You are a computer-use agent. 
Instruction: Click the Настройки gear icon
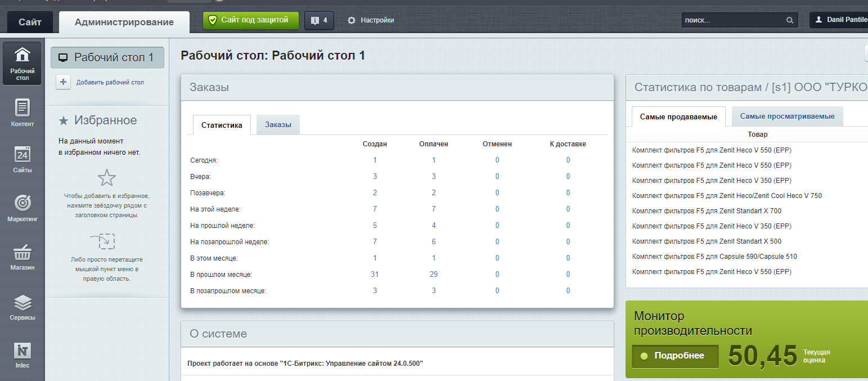coord(352,20)
